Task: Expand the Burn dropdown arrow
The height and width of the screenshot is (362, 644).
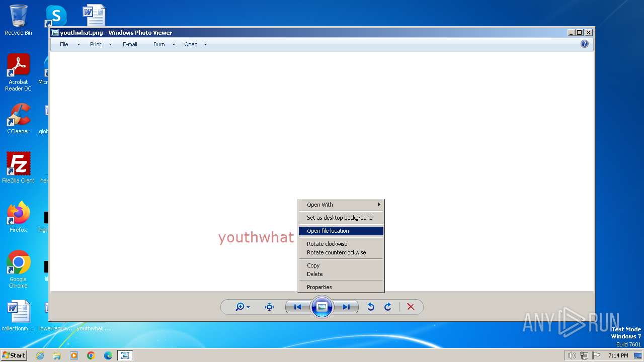Action: 174,44
